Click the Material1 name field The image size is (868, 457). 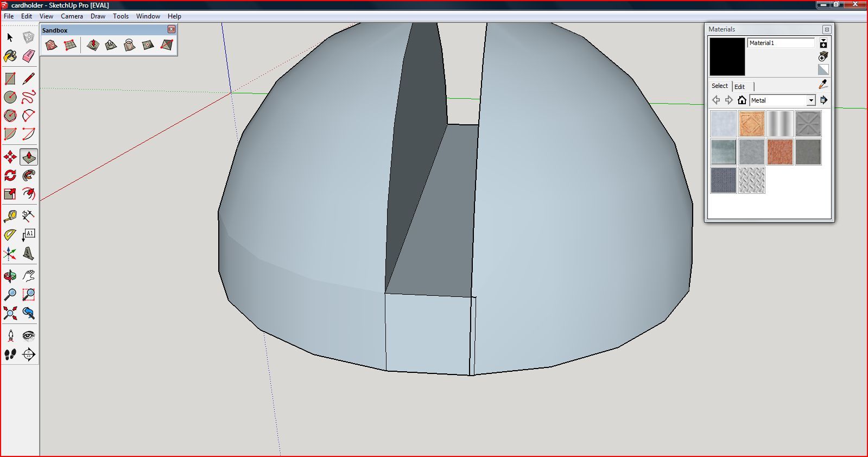tap(781, 43)
